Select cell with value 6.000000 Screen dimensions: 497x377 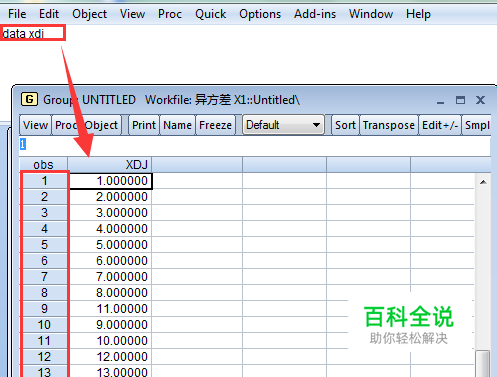(110, 261)
